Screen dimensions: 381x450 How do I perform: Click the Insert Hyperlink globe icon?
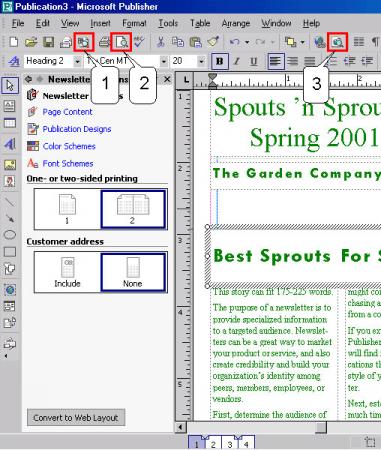[320, 42]
